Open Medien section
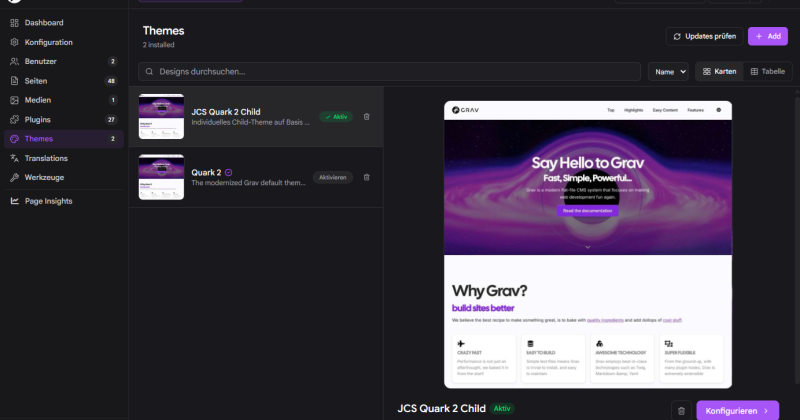 64,100
